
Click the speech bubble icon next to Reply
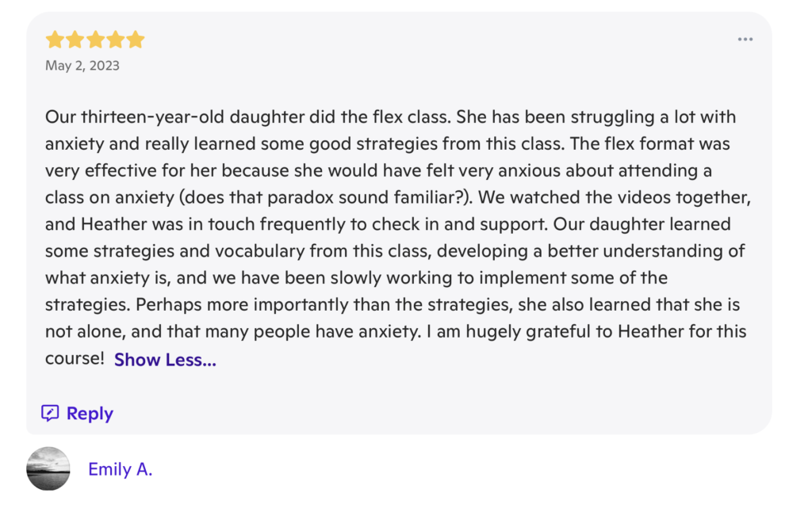pyautogui.click(x=50, y=412)
